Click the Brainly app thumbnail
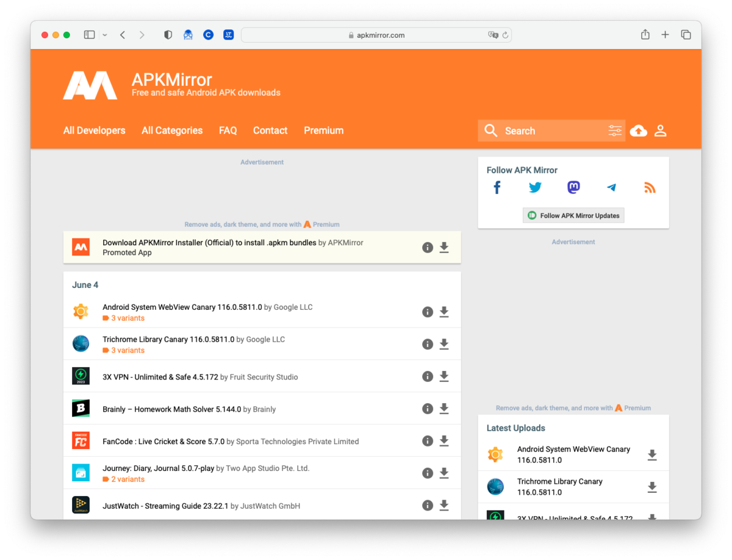This screenshot has width=732, height=560. [x=81, y=409]
